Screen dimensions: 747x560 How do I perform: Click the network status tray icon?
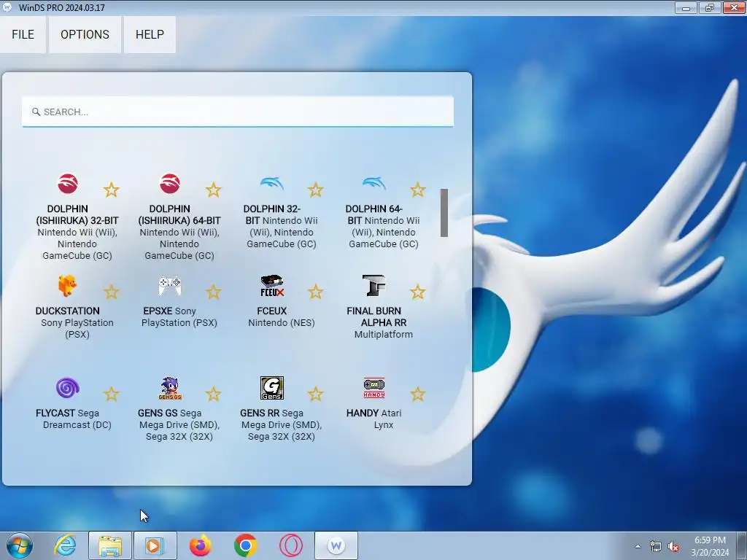point(656,547)
